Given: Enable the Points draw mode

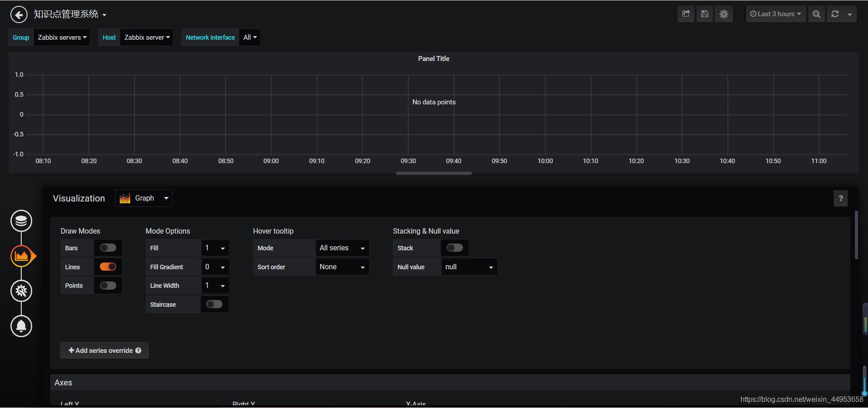Looking at the screenshot, I should [108, 286].
